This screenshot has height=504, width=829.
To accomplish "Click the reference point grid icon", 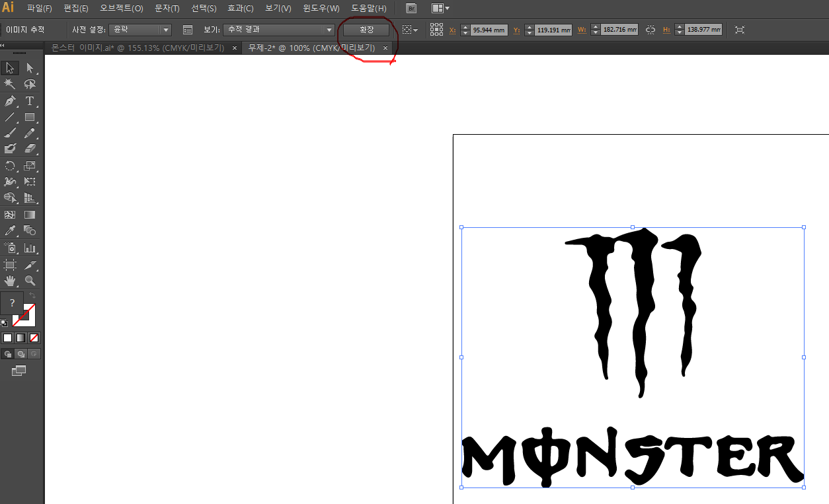I will tap(436, 29).
